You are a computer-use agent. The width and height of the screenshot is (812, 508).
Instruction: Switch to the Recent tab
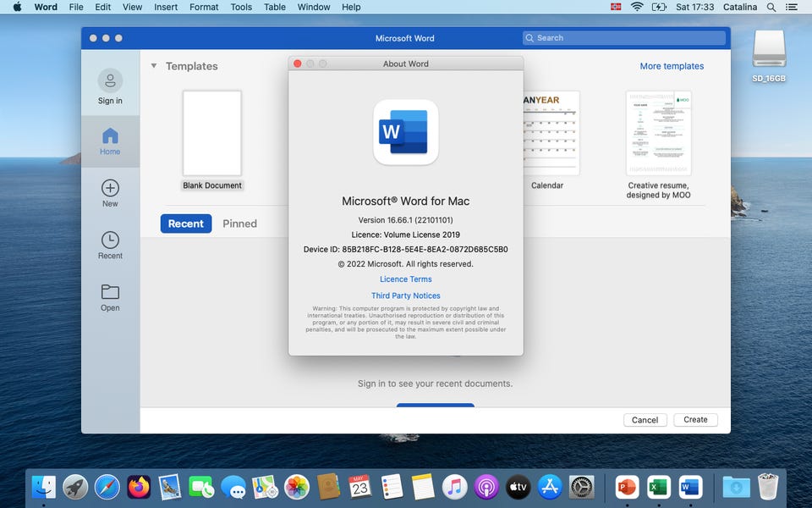pyautogui.click(x=186, y=224)
